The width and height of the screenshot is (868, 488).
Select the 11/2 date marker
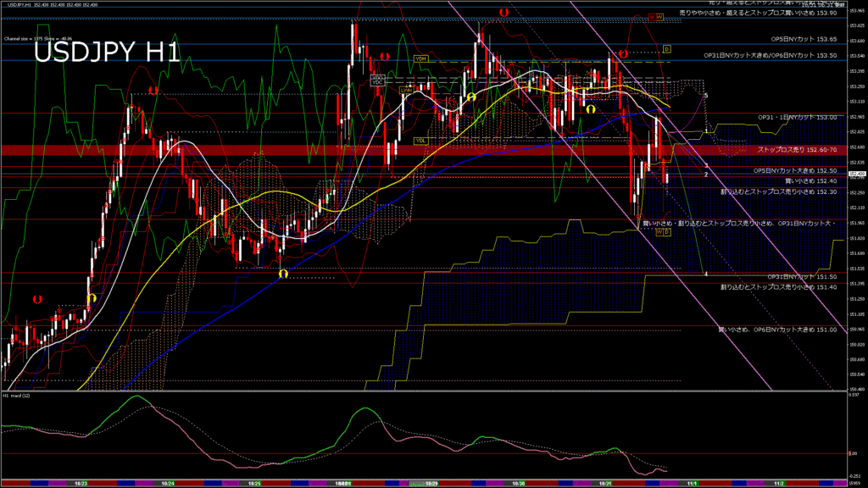point(779,484)
